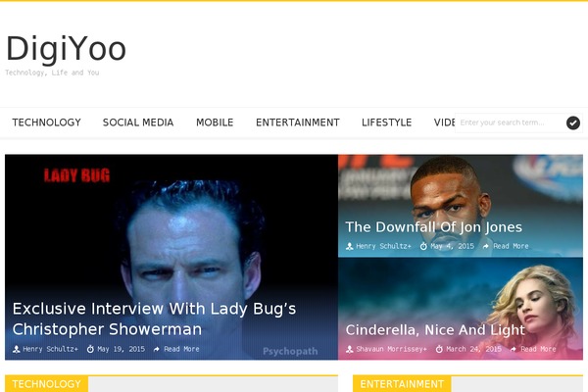Open the partially hidden Video menu item
The width and height of the screenshot is (588, 392).
coord(444,122)
